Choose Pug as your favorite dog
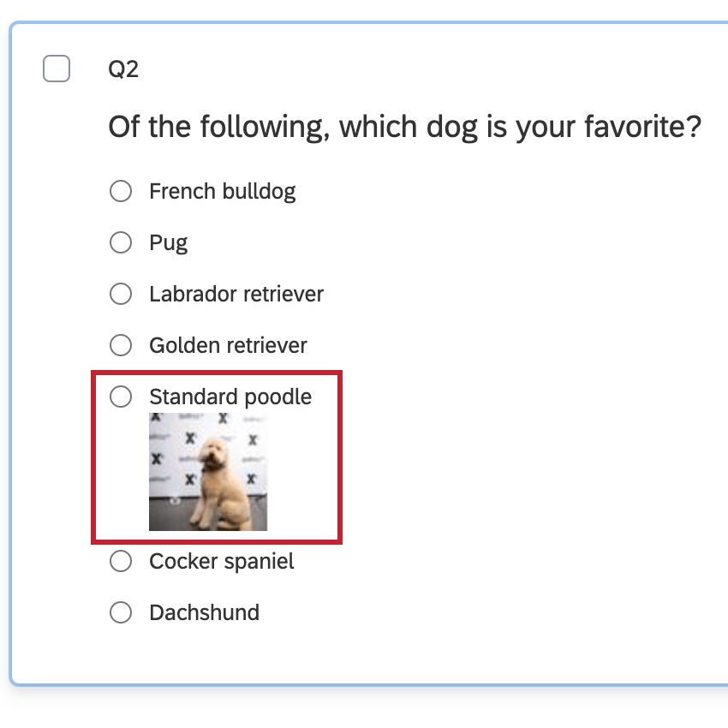728x728 pixels. pyautogui.click(x=120, y=242)
